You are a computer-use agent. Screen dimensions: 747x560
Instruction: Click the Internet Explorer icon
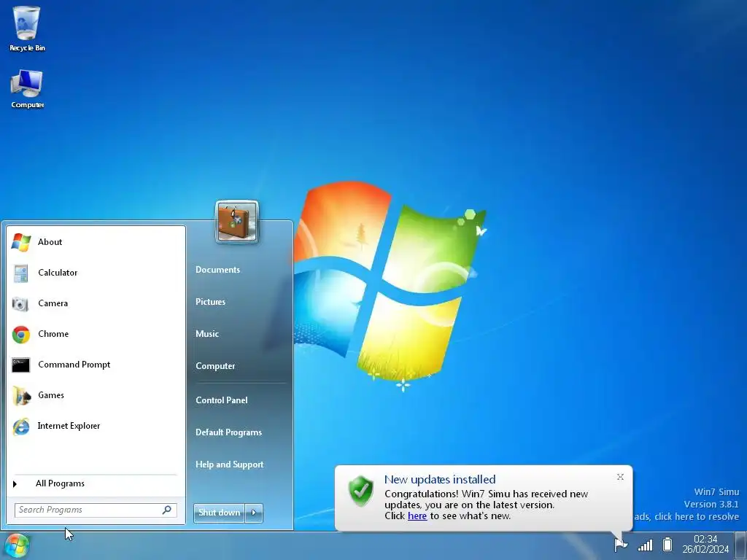pos(21,426)
